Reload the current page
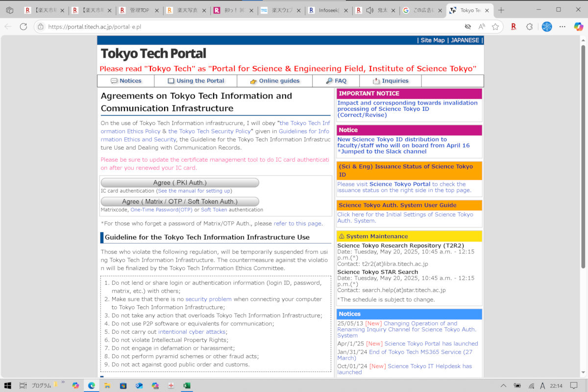The image size is (588, 392). click(24, 26)
